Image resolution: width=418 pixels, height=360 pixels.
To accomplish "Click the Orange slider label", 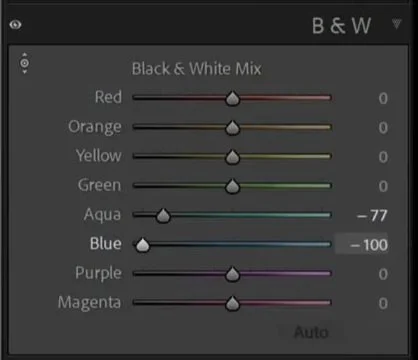I will [95, 127].
